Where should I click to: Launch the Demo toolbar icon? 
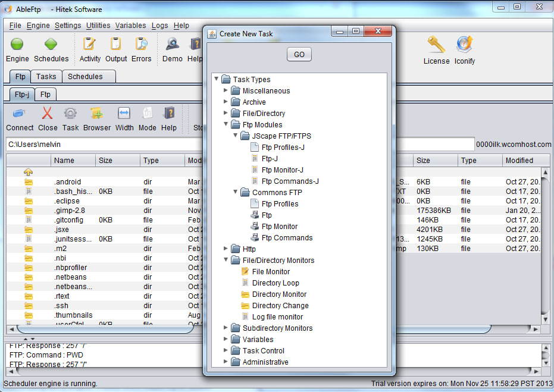tap(173, 44)
